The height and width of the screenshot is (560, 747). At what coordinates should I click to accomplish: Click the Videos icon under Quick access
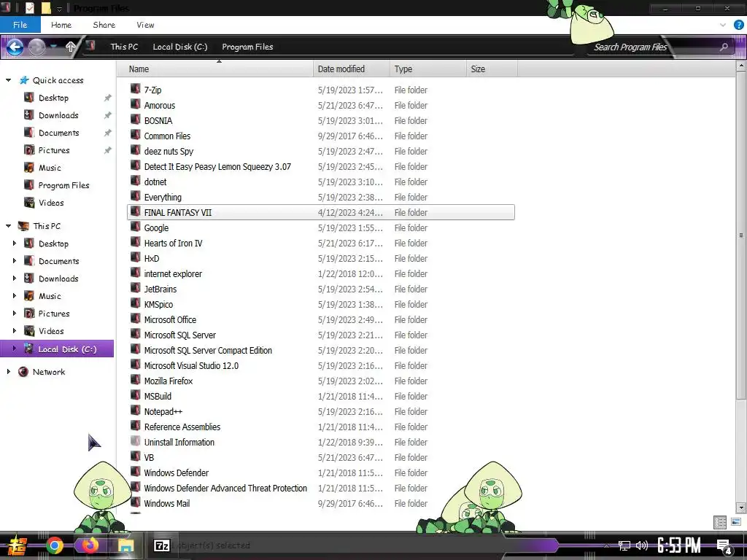tap(29, 203)
